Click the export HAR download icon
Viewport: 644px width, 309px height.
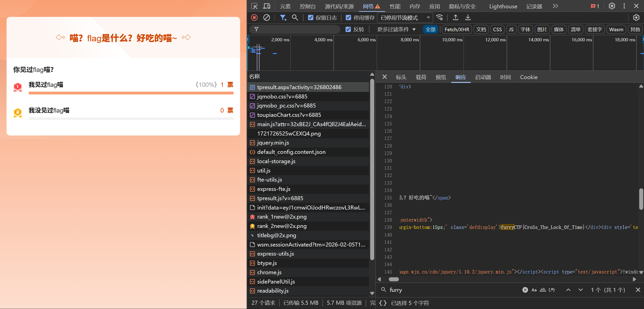coord(468,17)
